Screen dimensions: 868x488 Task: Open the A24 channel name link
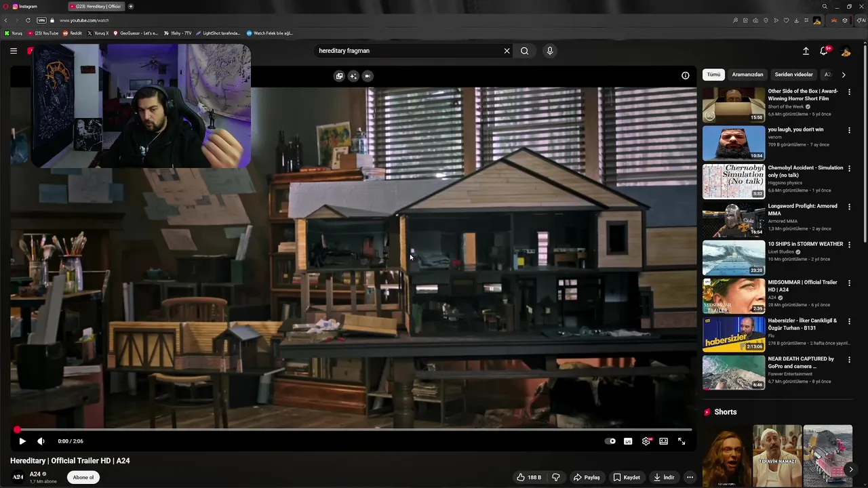point(35,474)
